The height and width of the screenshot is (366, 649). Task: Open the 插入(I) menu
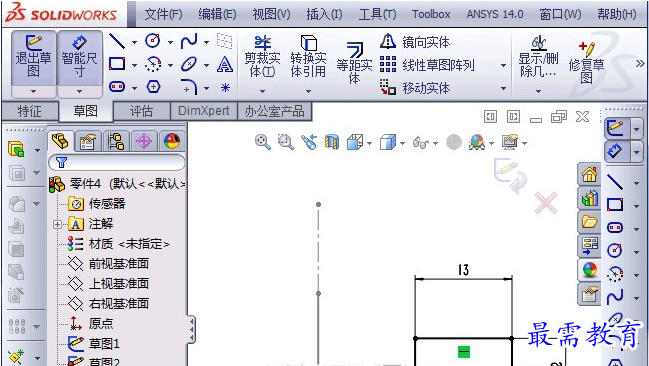coord(324,14)
